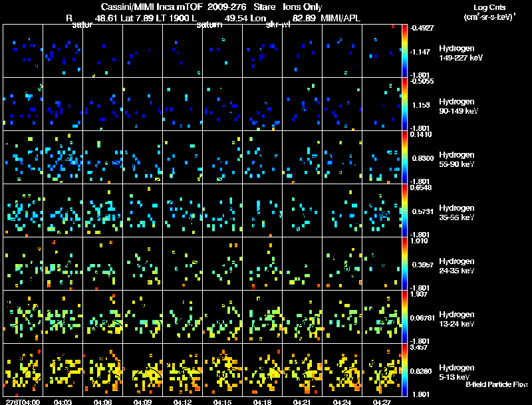532x405 pixels.
Task: Click the '04:12' time axis label
Action: coord(182,402)
